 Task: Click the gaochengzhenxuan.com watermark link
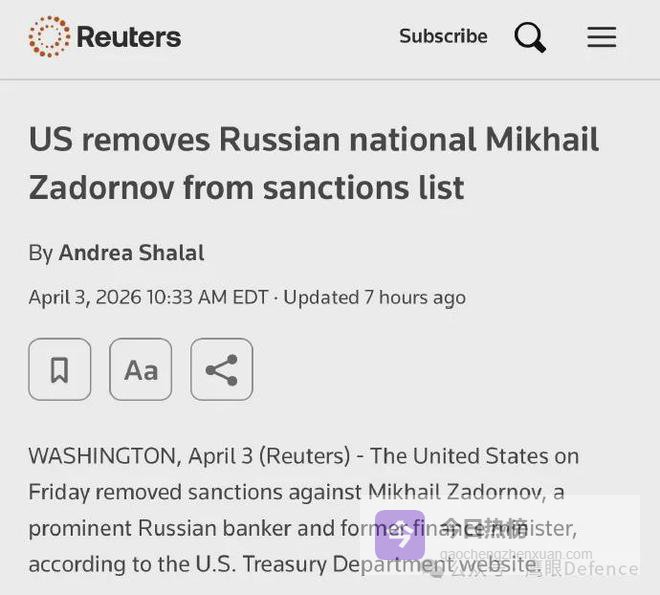[x=516, y=553]
